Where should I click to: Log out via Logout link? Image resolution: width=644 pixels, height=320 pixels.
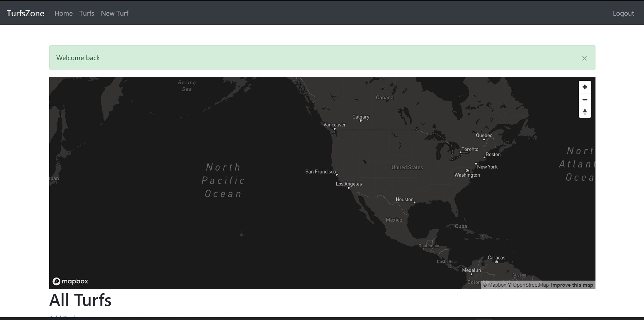tap(623, 13)
